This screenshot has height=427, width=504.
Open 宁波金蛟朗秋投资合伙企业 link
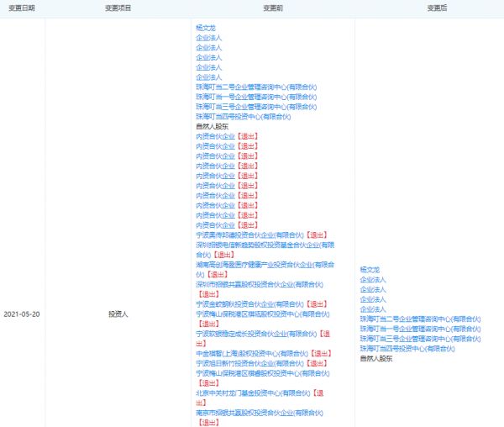(249, 303)
